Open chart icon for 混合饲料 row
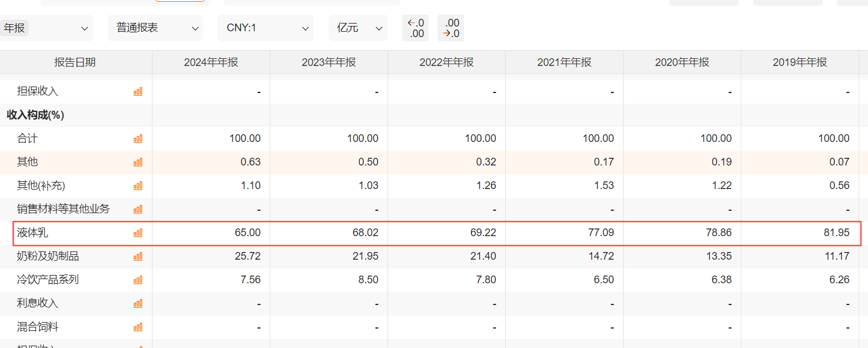868x348 pixels. click(x=138, y=327)
